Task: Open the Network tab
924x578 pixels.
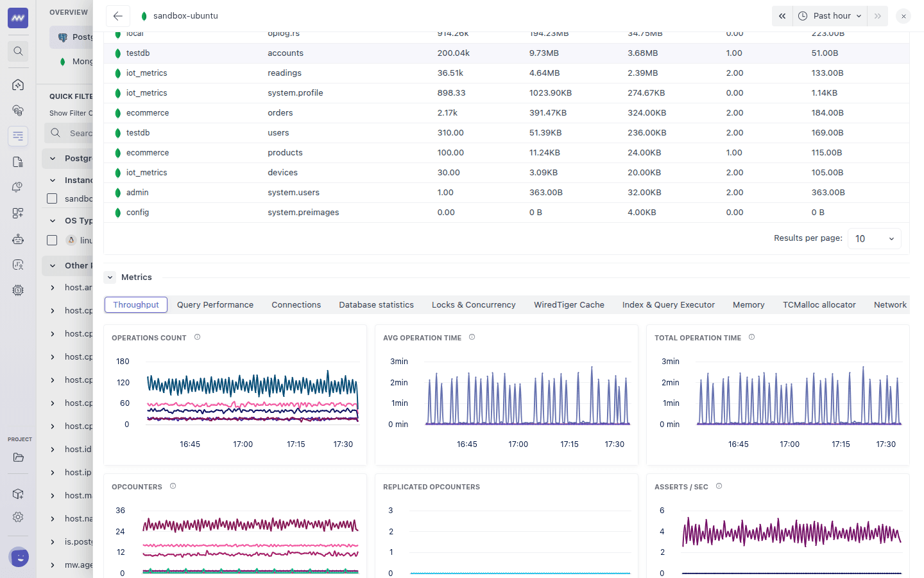Action: pos(890,305)
